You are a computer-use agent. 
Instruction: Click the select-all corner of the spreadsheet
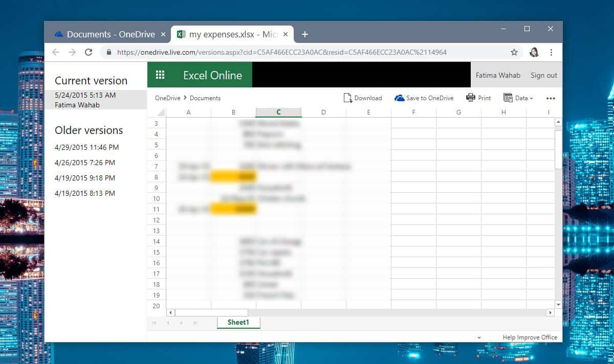[161, 112]
